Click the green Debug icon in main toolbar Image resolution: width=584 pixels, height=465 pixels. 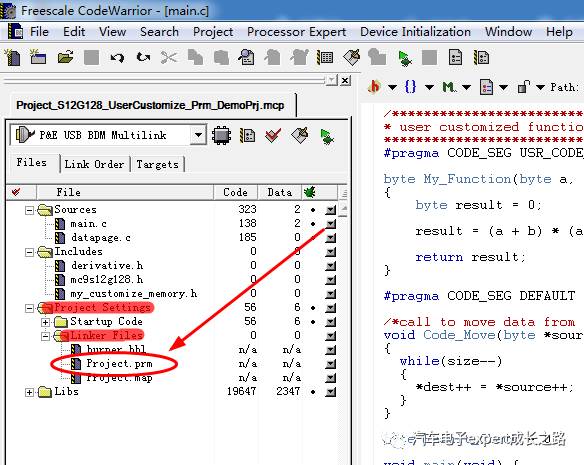tap(404, 58)
